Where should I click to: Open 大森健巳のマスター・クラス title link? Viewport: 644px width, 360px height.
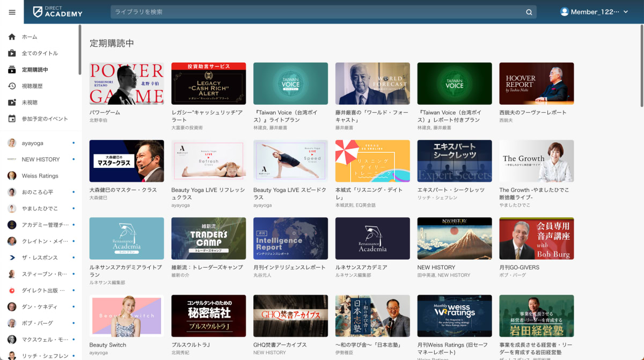123,190
